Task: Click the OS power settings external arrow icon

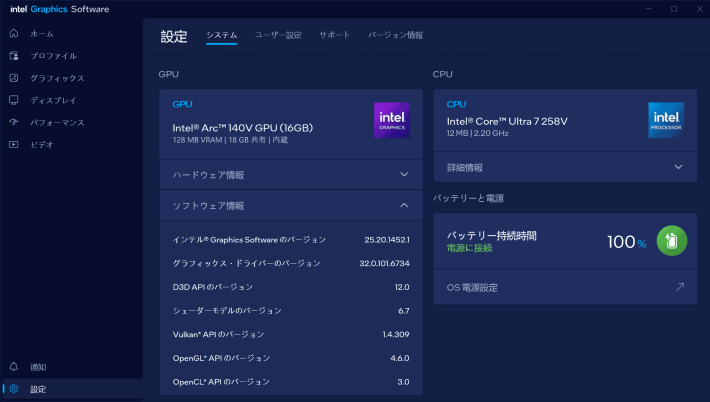Action: (x=680, y=287)
